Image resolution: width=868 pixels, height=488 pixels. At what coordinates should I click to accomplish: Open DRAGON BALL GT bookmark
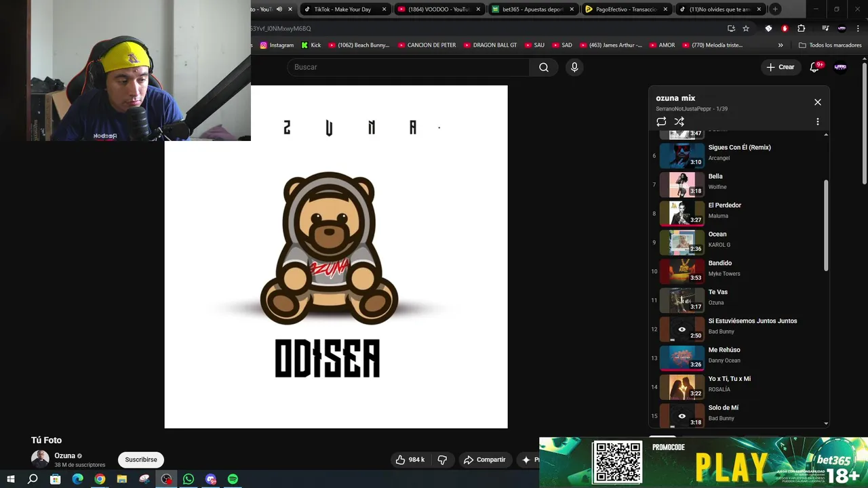(490, 45)
